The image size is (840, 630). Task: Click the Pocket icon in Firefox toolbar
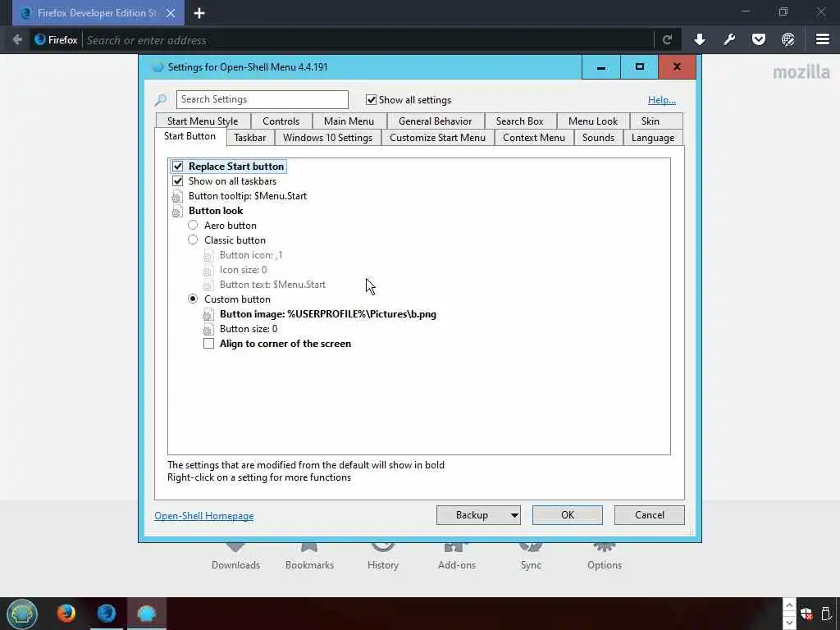coord(759,39)
